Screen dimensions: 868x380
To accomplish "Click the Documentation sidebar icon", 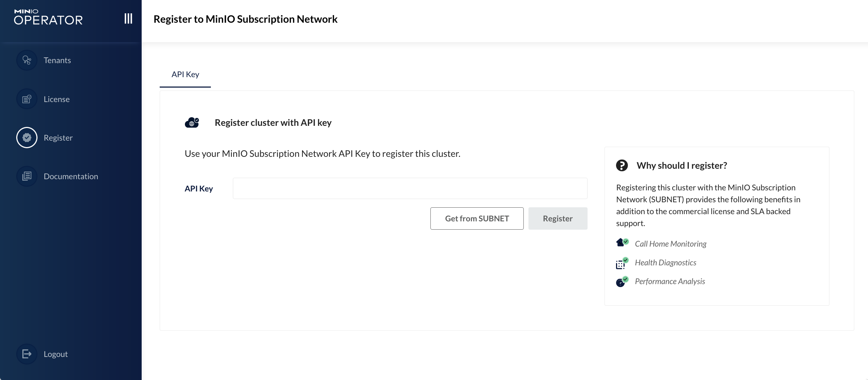I will 27,176.
